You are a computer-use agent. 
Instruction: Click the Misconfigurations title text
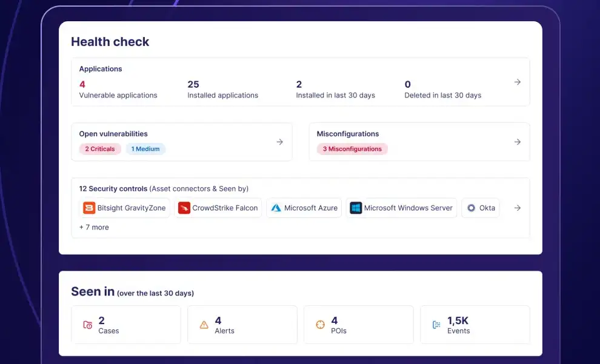click(348, 134)
